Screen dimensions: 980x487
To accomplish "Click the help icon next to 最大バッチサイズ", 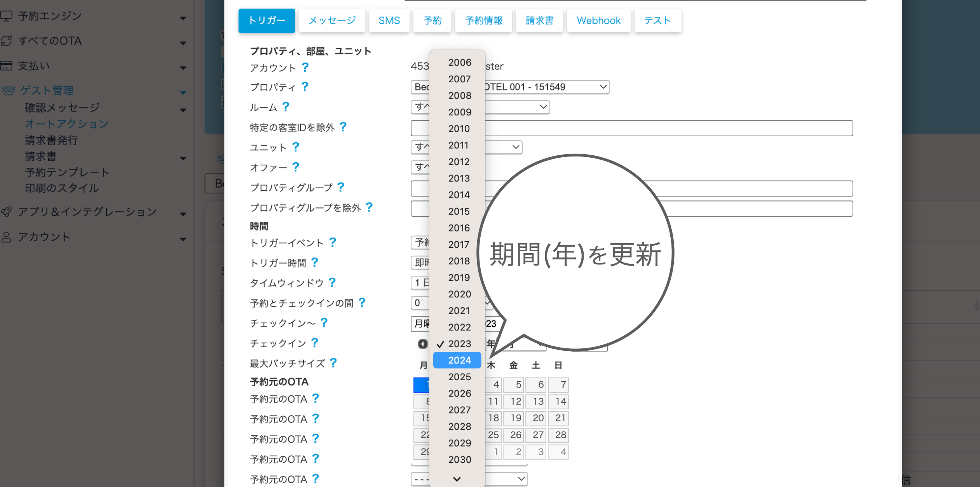I will 333,363.
